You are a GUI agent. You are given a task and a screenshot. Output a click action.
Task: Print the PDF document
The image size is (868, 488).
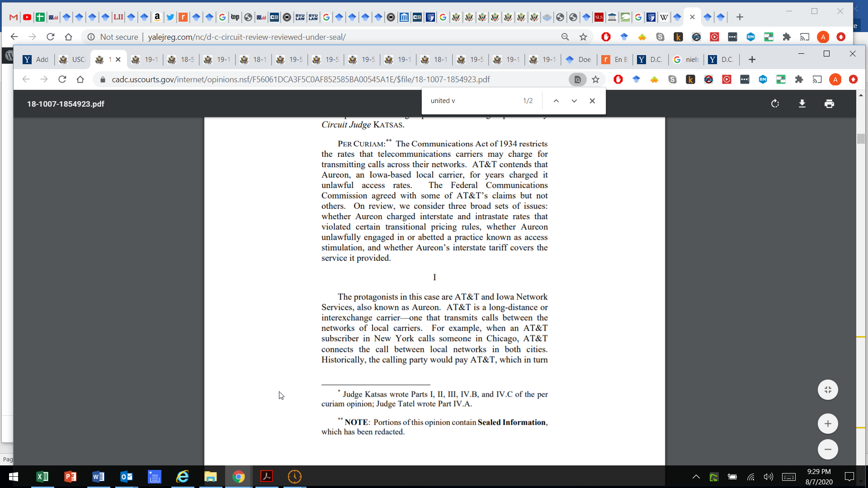tap(829, 104)
